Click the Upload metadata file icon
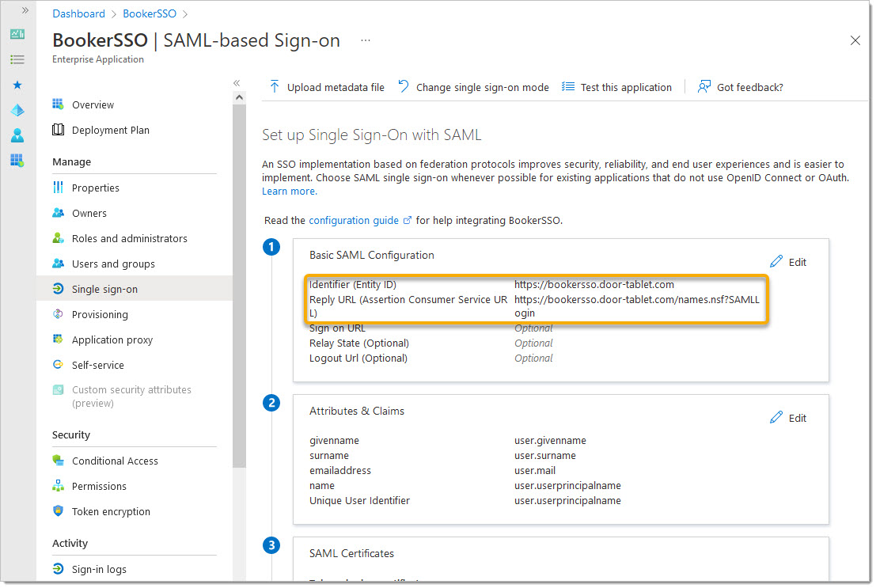876x588 pixels. (275, 87)
